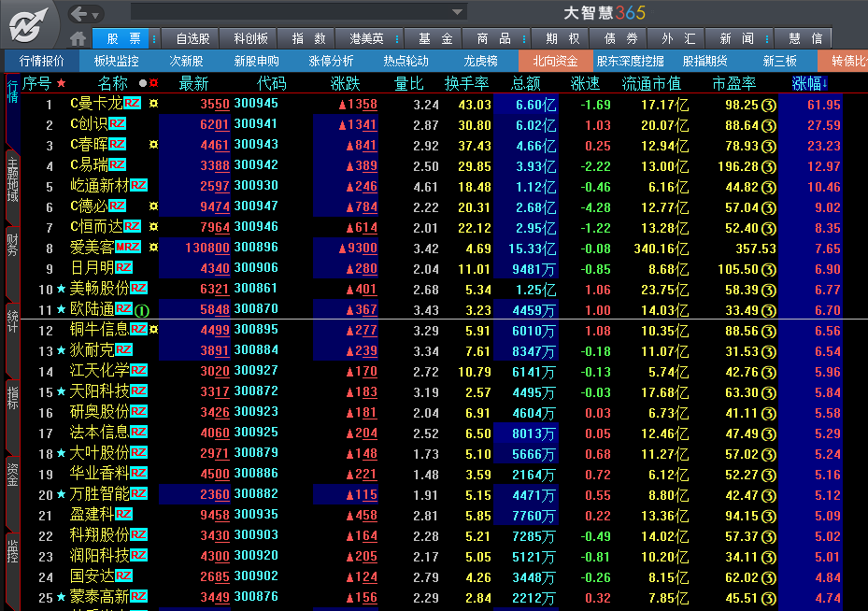Open the 股指期货 sub-tab

(704, 61)
